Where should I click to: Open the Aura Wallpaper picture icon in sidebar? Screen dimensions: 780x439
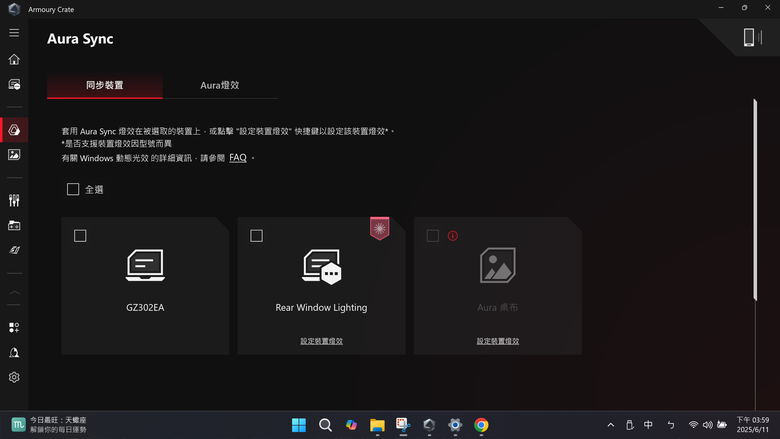coord(14,155)
